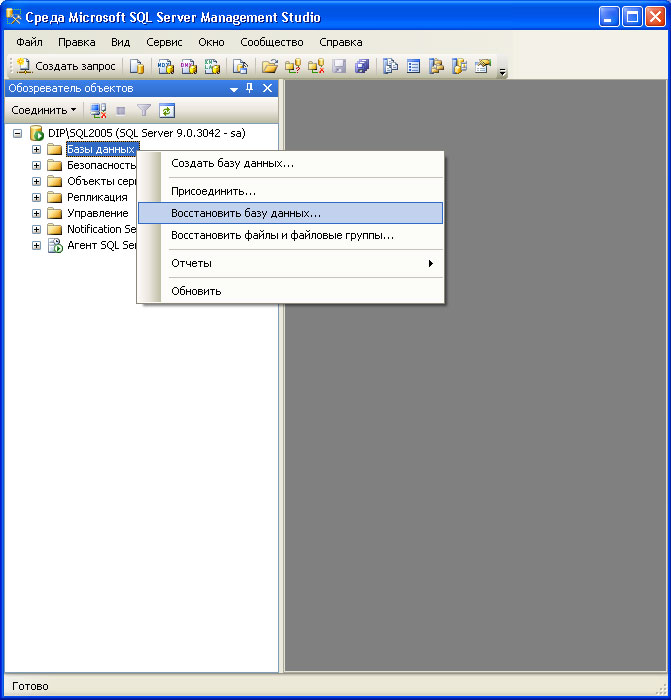This screenshot has height=700, width=671.
Task: Choose 'Создать базу данных...' menu entry
Action: [232, 163]
